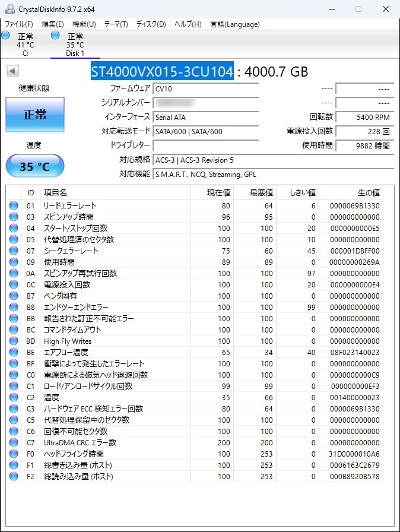Click the transfer mode field SATA/600
400x532 pixels.
coord(206,131)
